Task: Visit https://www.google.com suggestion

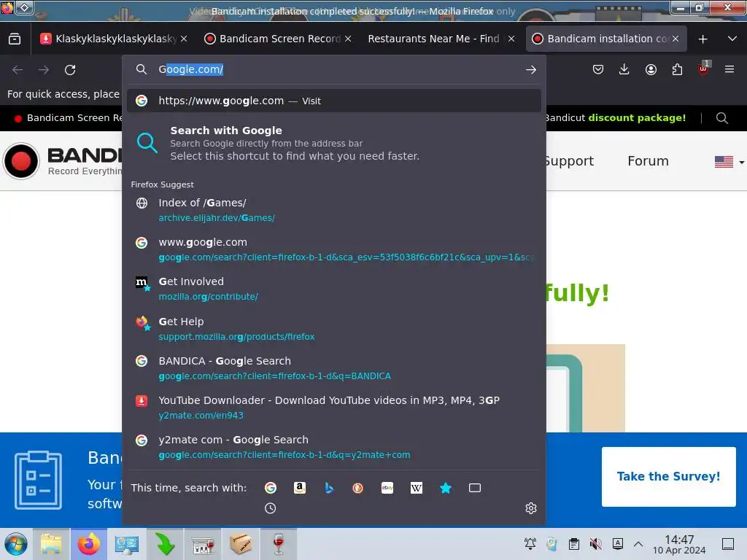Action: click(333, 101)
